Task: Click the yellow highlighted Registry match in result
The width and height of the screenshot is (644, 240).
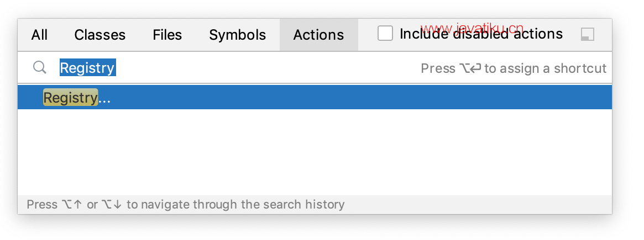Action: click(x=70, y=98)
